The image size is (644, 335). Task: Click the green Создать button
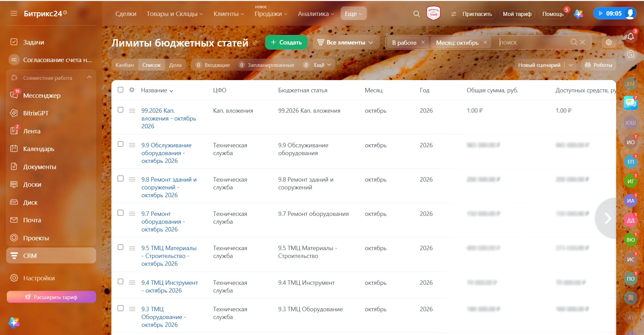pos(286,42)
